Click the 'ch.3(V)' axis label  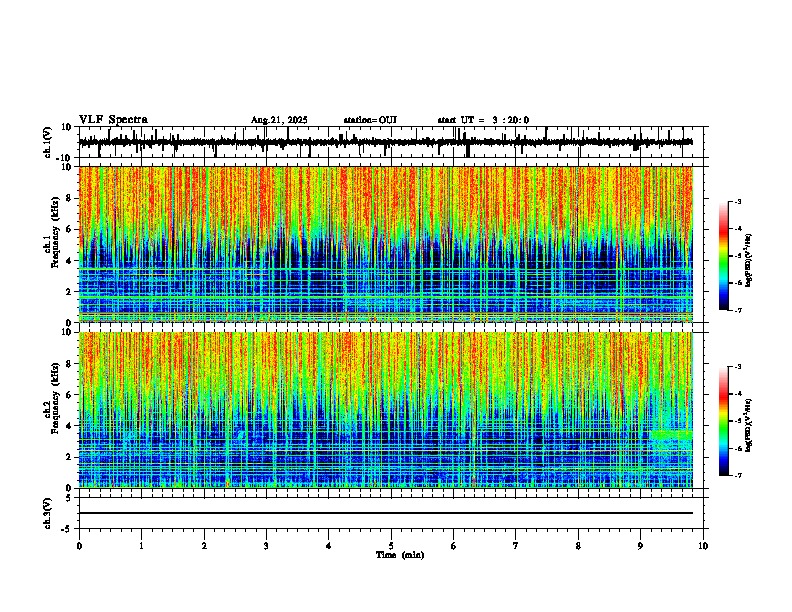pyautogui.click(x=48, y=514)
